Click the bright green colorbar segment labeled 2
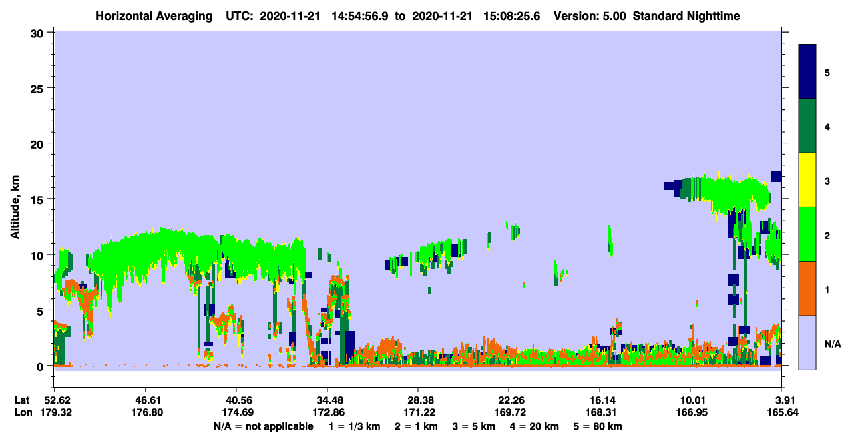Screen dimensions: 868x445 click(x=807, y=234)
